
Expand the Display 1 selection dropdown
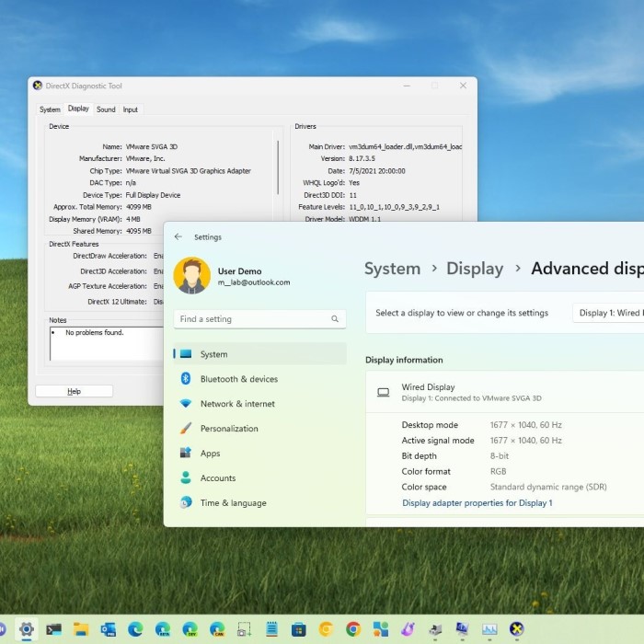click(x=609, y=313)
